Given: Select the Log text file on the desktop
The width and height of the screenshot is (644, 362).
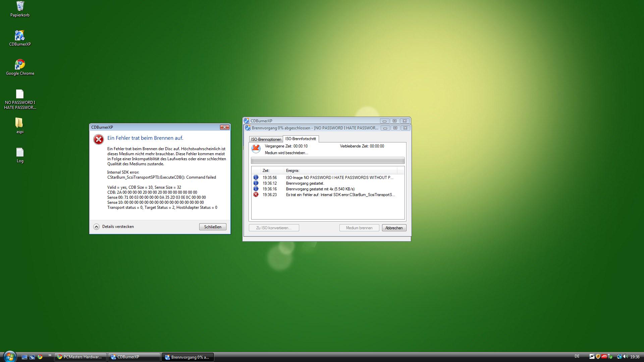Looking at the screenshot, I should tap(20, 155).
